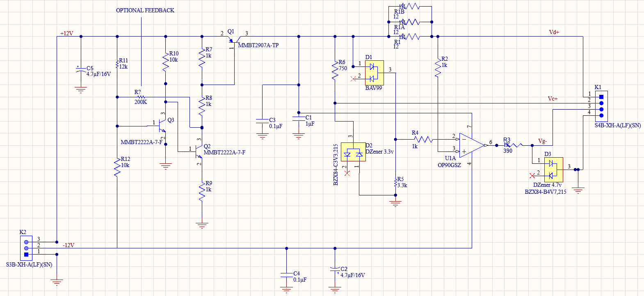Select the S4B-XH-A(LF)(SN) connector label
The image size is (644, 296).
pos(618,125)
